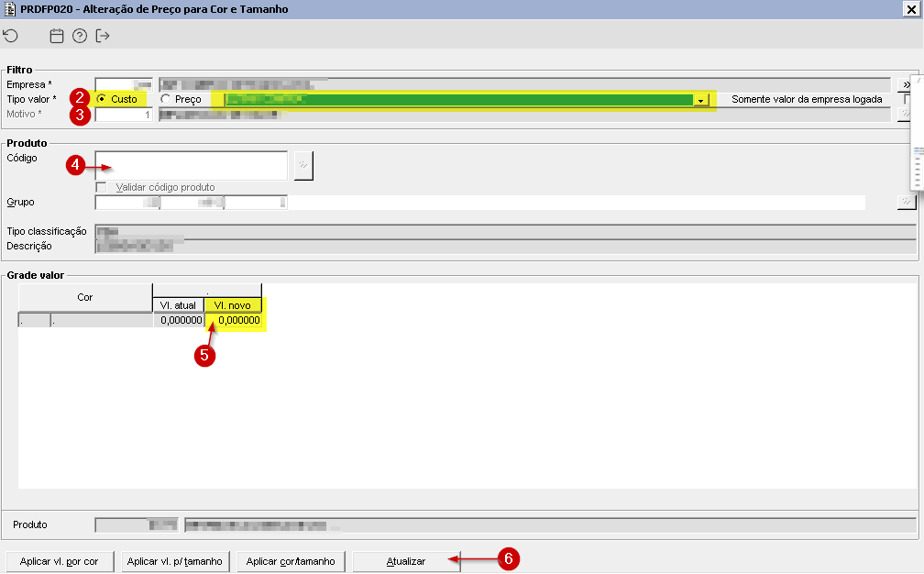This screenshot has height=574, width=924.
Task: Open the Grupo search button
Action: pos(907,202)
